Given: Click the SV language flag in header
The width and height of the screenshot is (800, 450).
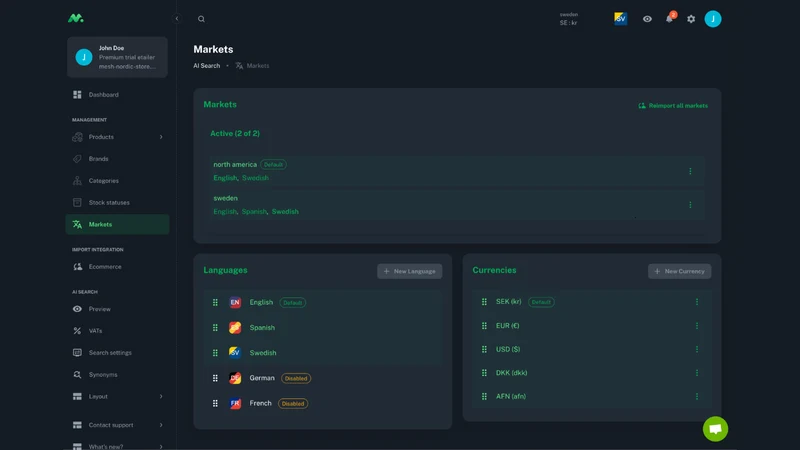Looking at the screenshot, I should 620,19.
